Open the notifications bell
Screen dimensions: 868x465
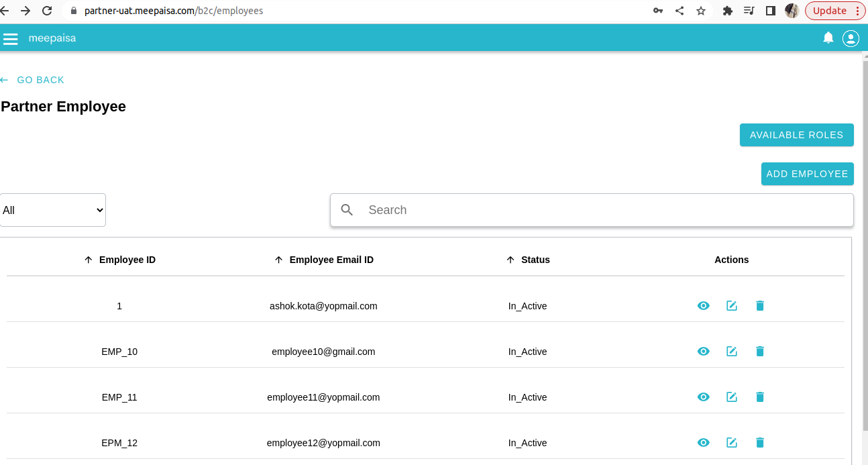click(x=828, y=38)
